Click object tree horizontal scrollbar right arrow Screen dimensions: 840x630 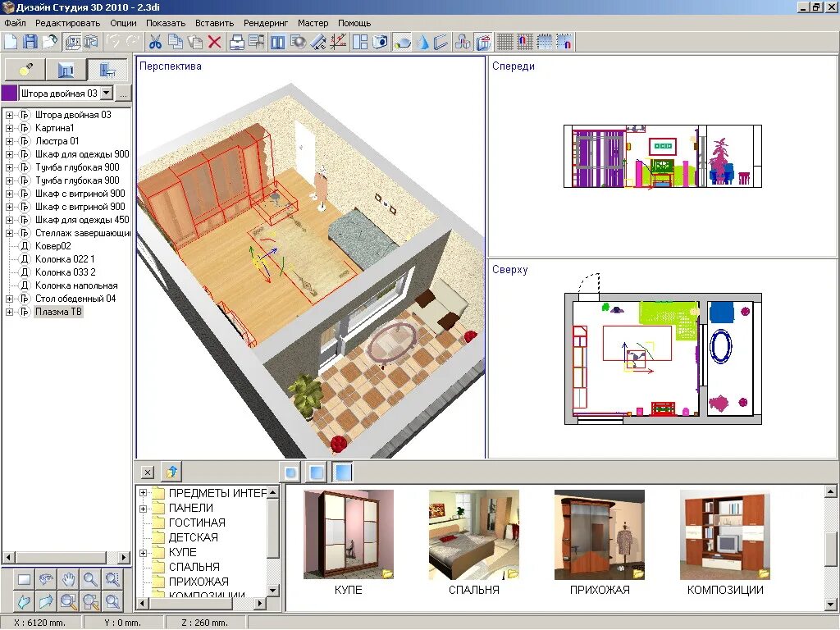coord(124,557)
